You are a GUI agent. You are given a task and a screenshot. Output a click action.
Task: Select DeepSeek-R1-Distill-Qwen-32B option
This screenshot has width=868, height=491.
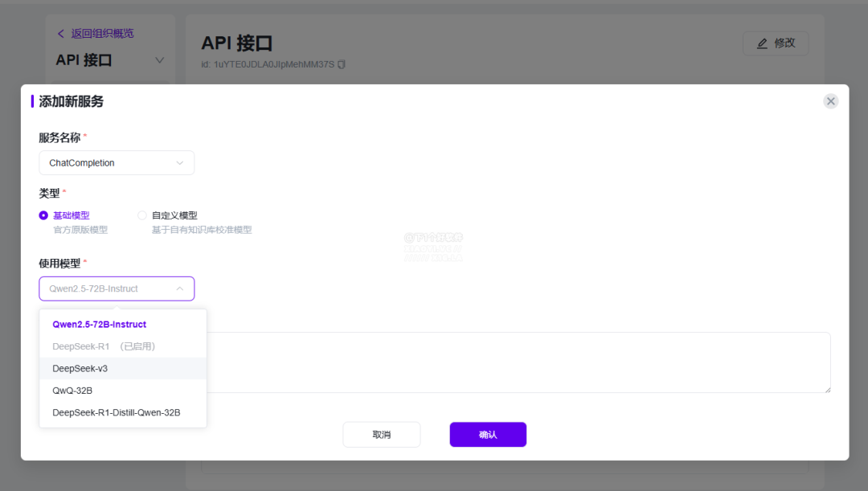click(x=123, y=413)
